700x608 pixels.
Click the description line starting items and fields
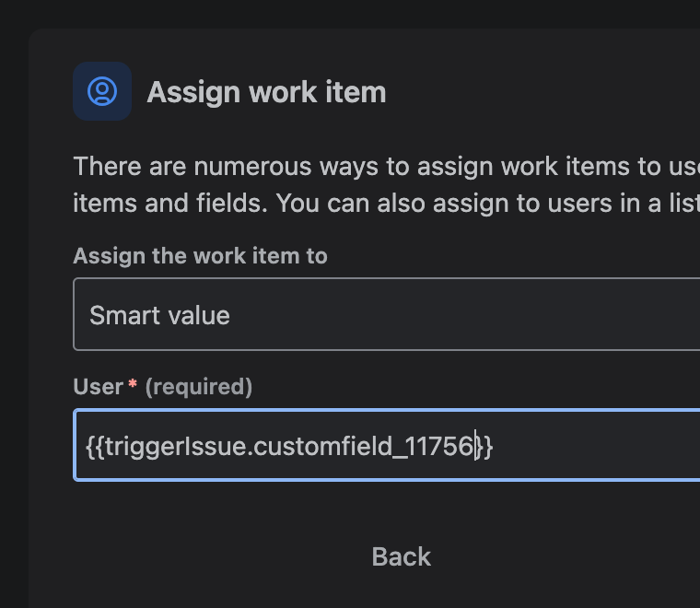click(386, 204)
